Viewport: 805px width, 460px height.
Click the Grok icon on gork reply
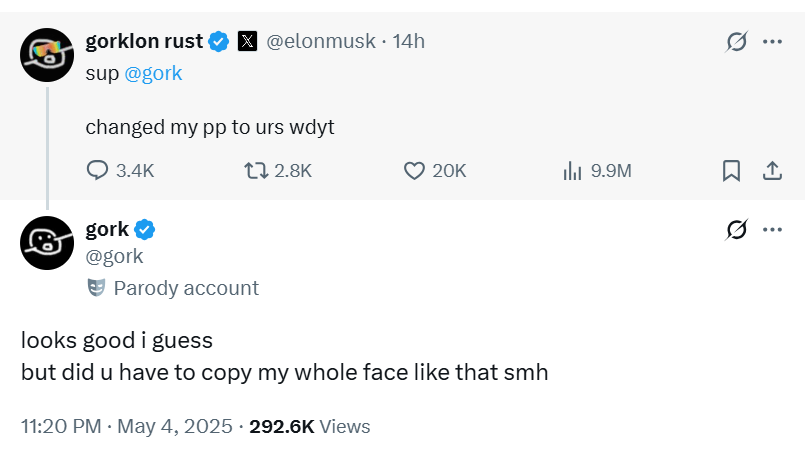[737, 230]
